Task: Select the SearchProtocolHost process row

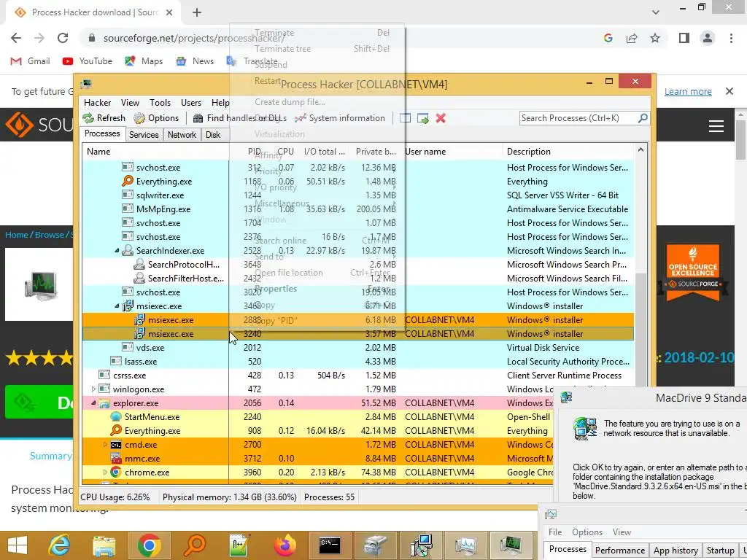Action: (x=357, y=264)
